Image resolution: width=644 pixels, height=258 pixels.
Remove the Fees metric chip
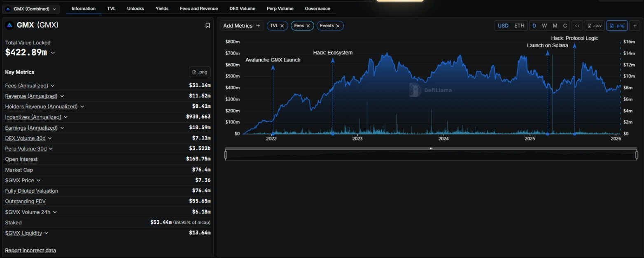point(308,26)
